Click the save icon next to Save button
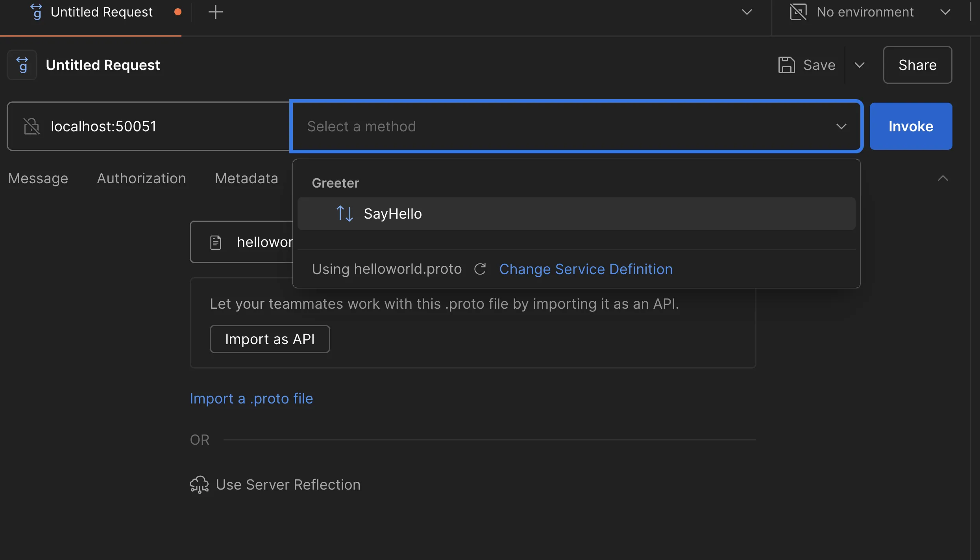Image resolution: width=980 pixels, height=560 pixels. (786, 64)
